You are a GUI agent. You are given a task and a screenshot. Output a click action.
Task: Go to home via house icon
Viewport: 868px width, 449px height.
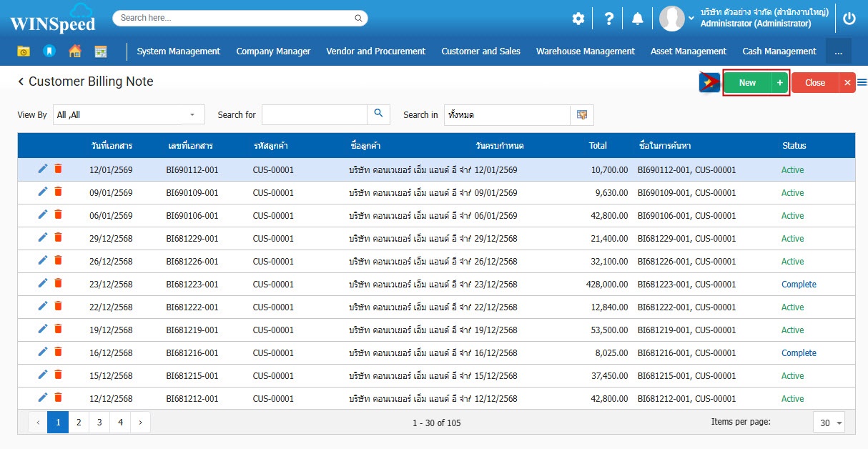(74, 51)
